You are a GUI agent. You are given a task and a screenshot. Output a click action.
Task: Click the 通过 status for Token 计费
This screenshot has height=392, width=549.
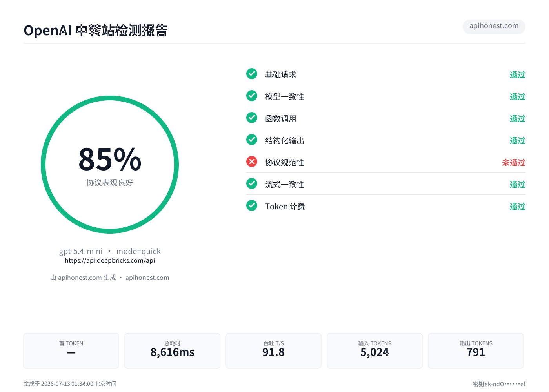click(517, 206)
